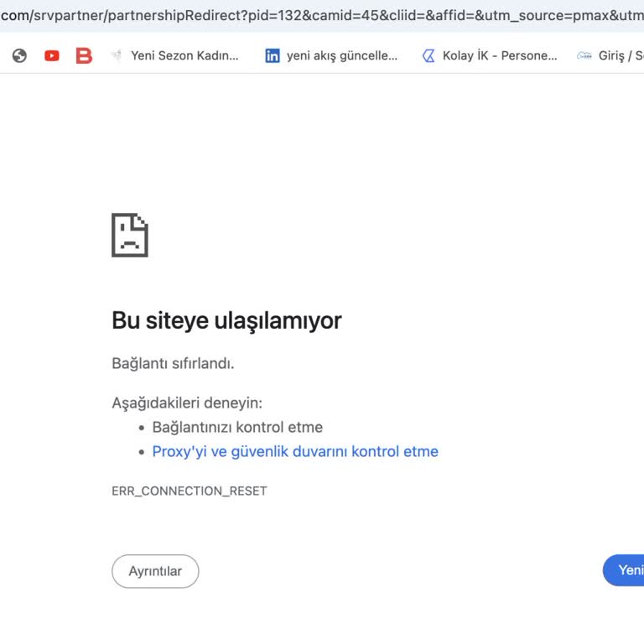
Task: Click the Bağlantı sıfırlandı text
Action: coord(173,363)
